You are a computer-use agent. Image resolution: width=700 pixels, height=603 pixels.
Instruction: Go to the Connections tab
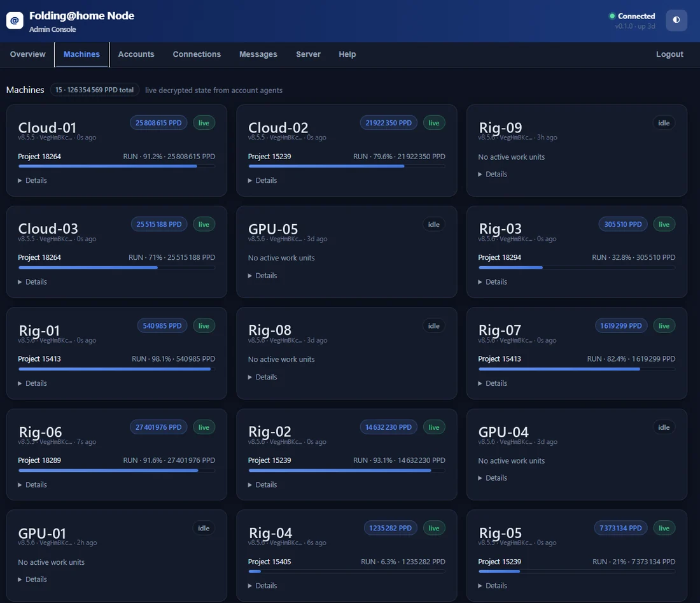click(x=197, y=54)
